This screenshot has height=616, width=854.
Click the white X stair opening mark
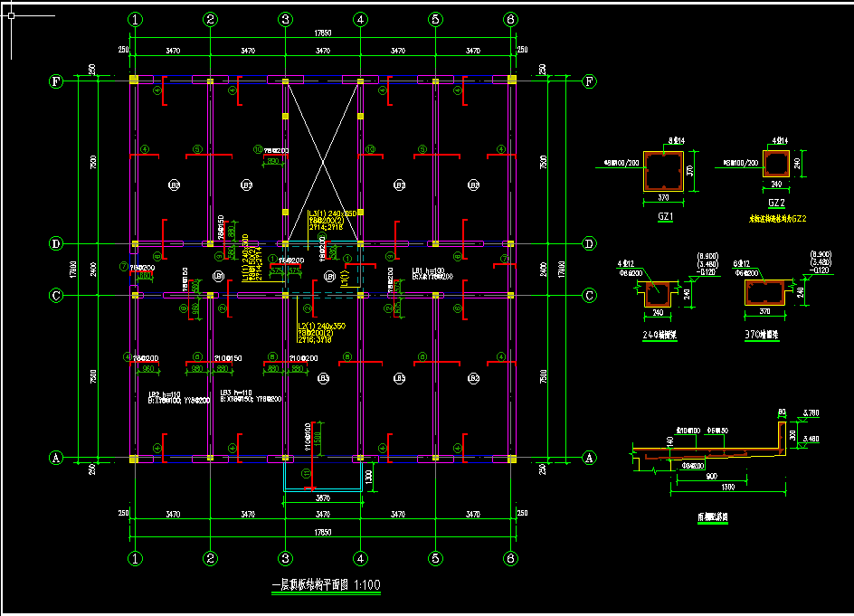323,162
